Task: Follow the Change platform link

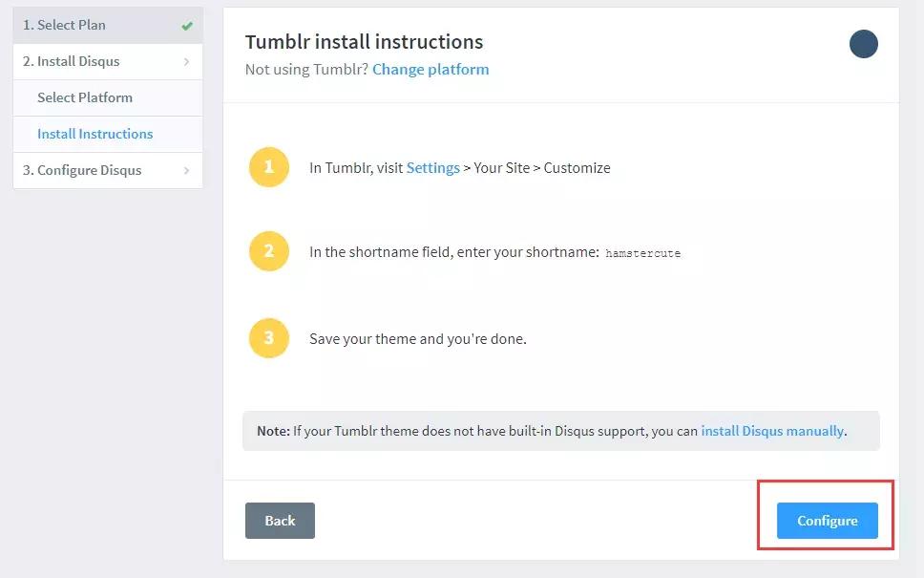Action: pyautogui.click(x=430, y=69)
